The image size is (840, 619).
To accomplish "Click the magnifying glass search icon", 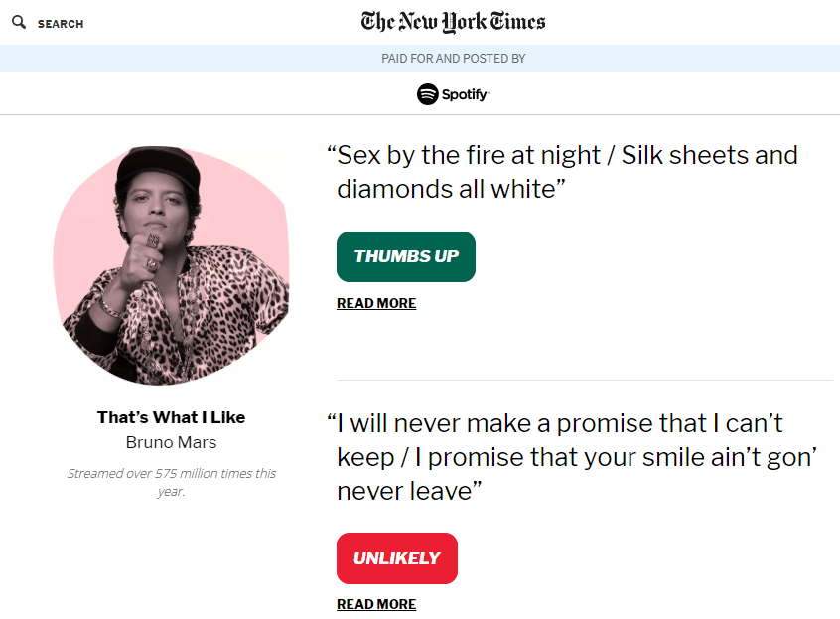I will [19, 22].
